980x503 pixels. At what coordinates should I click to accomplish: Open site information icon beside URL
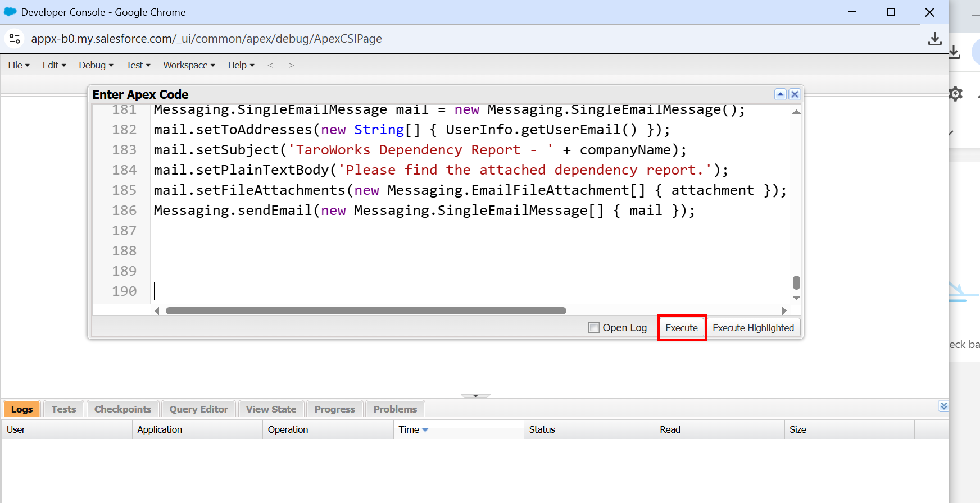click(15, 39)
